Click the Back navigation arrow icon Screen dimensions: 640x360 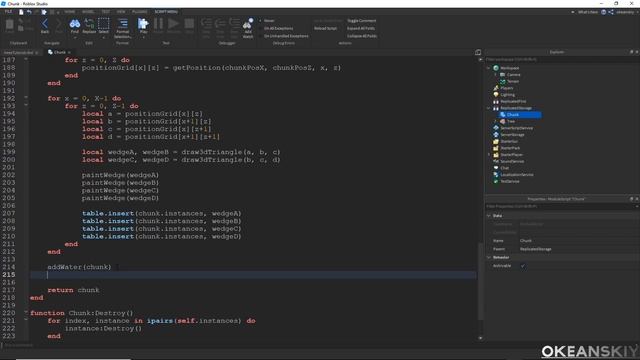pyautogui.click(x=45, y=24)
